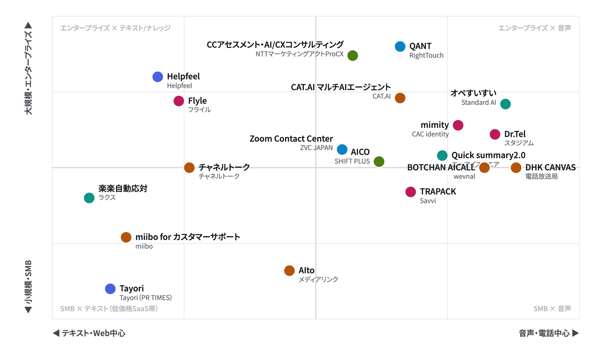The width and height of the screenshot is (608, 364).
Task: Select the teal 楽楽自動応対 dot
Action: click(89, 198)
